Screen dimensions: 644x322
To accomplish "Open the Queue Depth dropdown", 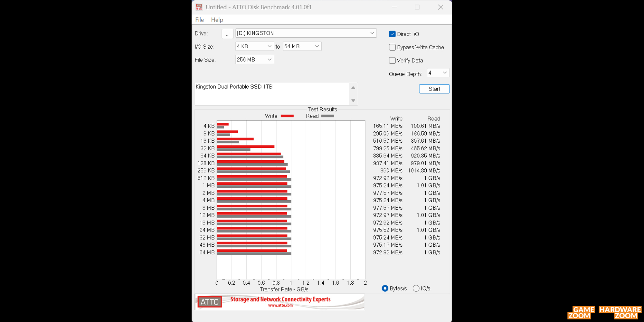I will (438, 73).
